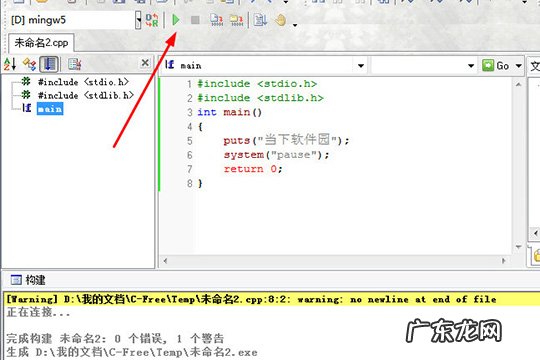Image resolution: width=540 pixels, height=360 pixels.
Task: Click the editor horizontal scrollbar right arrow
Action: coord(503,261)
